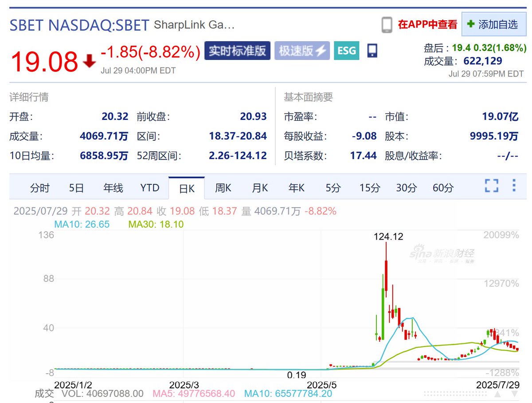
Task: Click the after-hours quote 19.4 0.32(1.68%)
Action: (x=489, y=48)
